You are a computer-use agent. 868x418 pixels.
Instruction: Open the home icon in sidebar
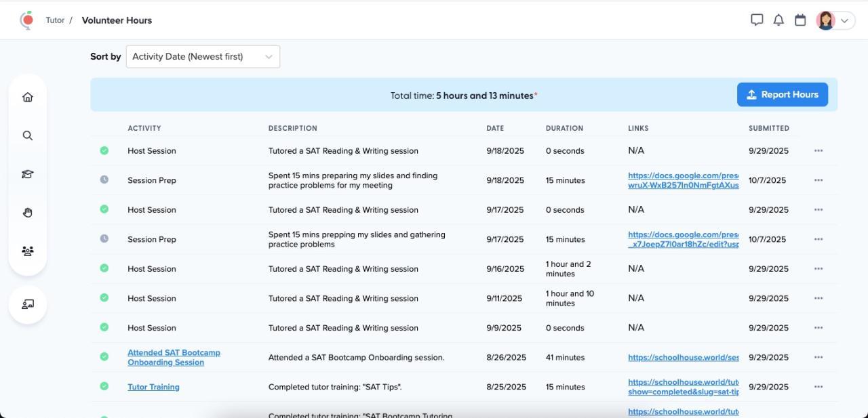pyautogui.click(x=28, y=97)
